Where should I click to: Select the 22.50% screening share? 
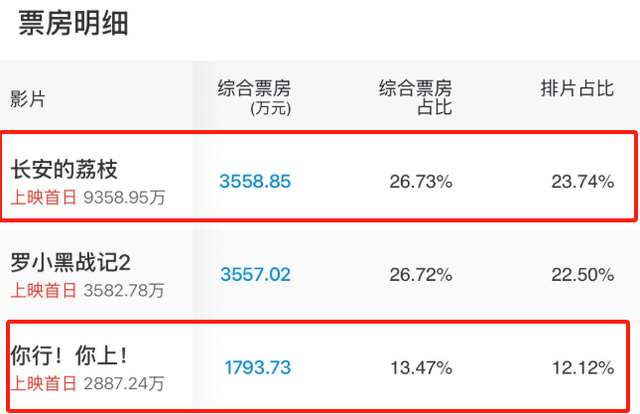pyautogui.click(x=582, y=275)
